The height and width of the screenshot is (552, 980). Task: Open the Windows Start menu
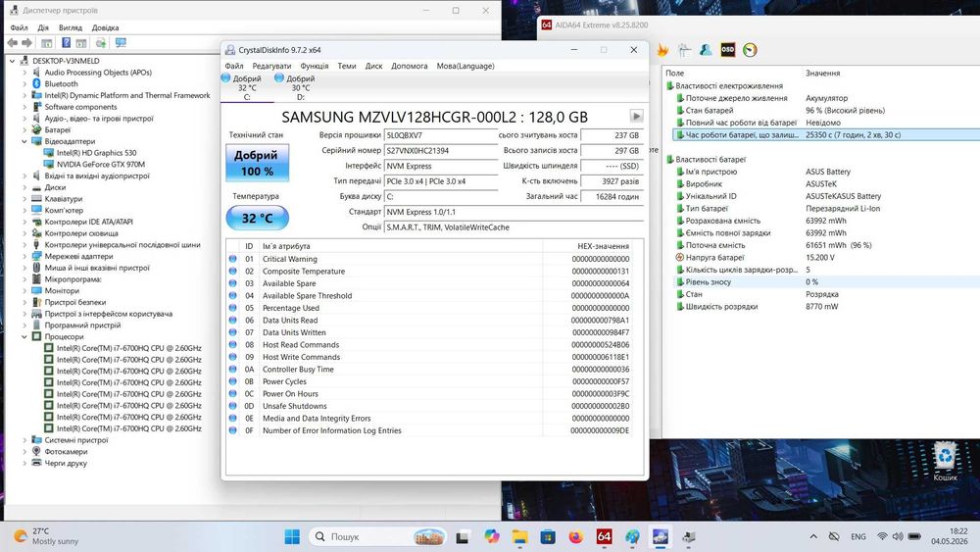[x=292, y=536]
